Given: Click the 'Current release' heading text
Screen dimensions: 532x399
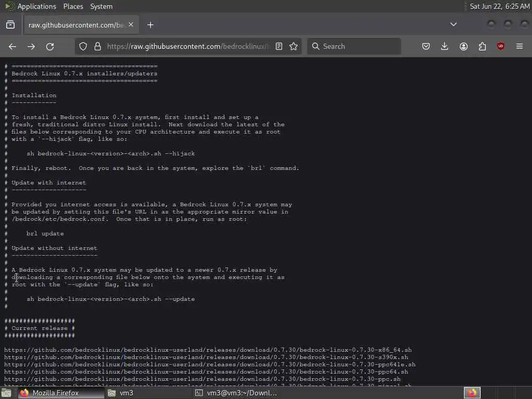Looking at the screenshot, I should click(x=39, y=328).
